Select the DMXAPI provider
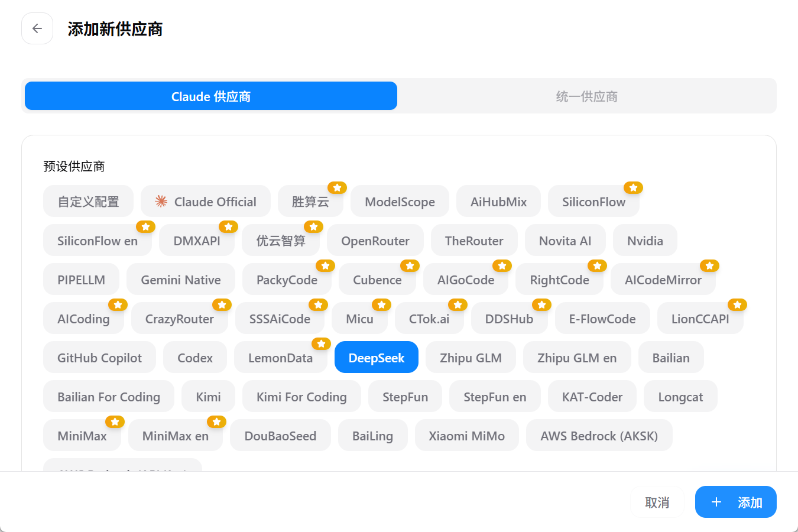 click(x=197, y=241)
